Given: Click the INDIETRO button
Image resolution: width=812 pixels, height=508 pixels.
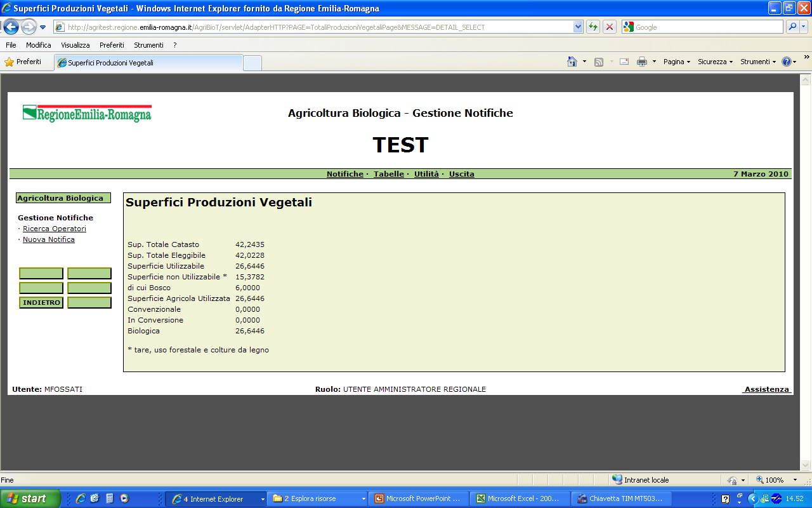Looking at the screenshot, I should (41, 303).
